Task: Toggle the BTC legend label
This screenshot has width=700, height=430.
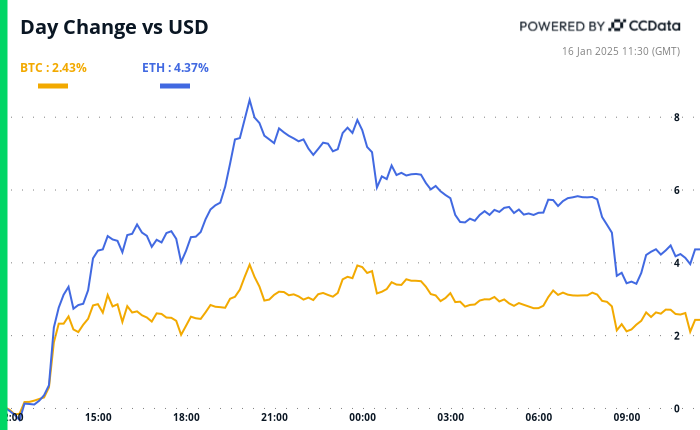Action: point(53,68)
